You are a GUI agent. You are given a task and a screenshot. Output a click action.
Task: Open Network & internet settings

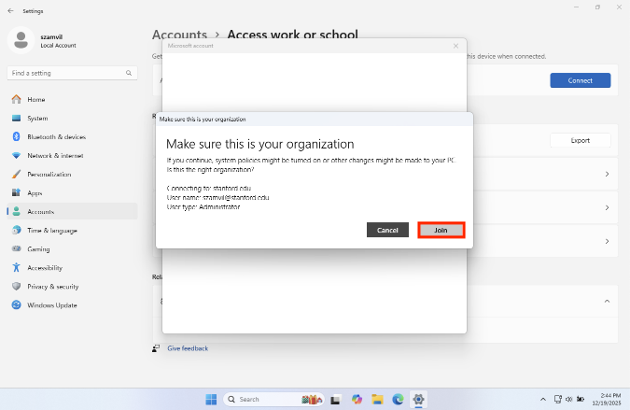pyautogui.click(x=72, y=156)
